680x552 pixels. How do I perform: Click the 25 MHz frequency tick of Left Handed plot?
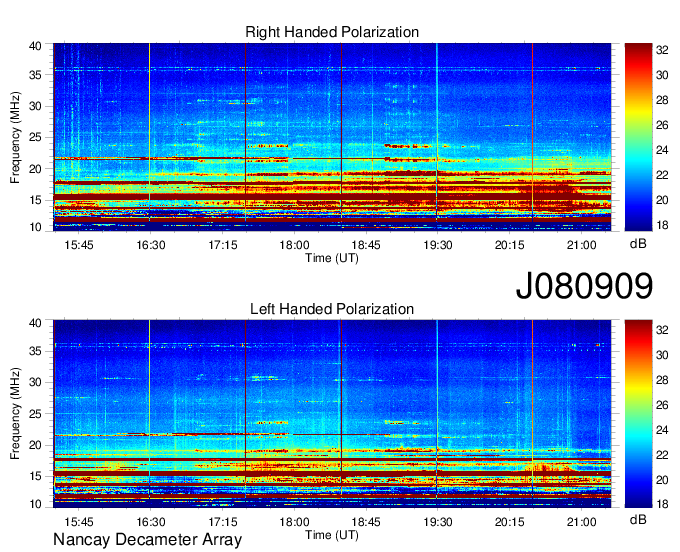click(35, 414)
